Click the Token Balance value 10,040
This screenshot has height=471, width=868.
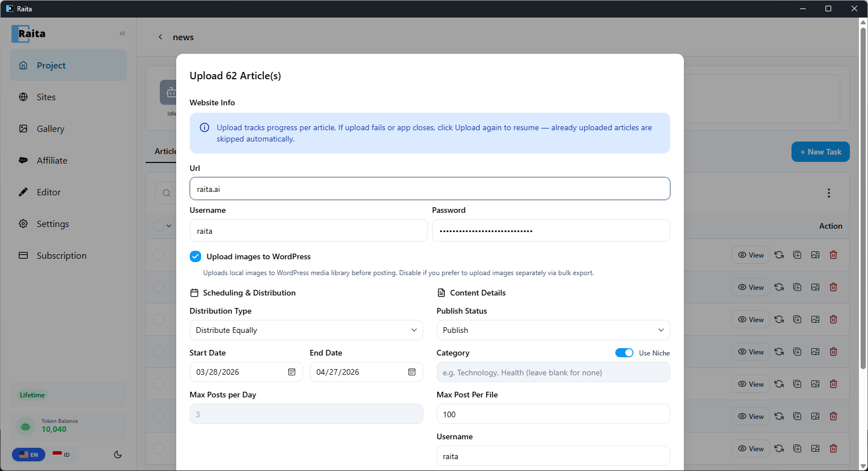point(54,430)
